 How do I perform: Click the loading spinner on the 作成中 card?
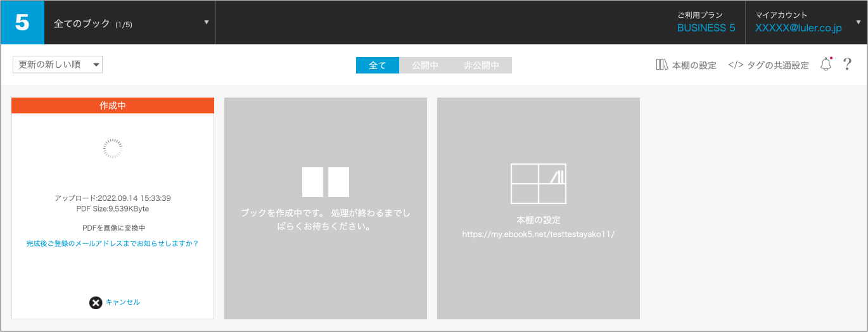point(113,148)
